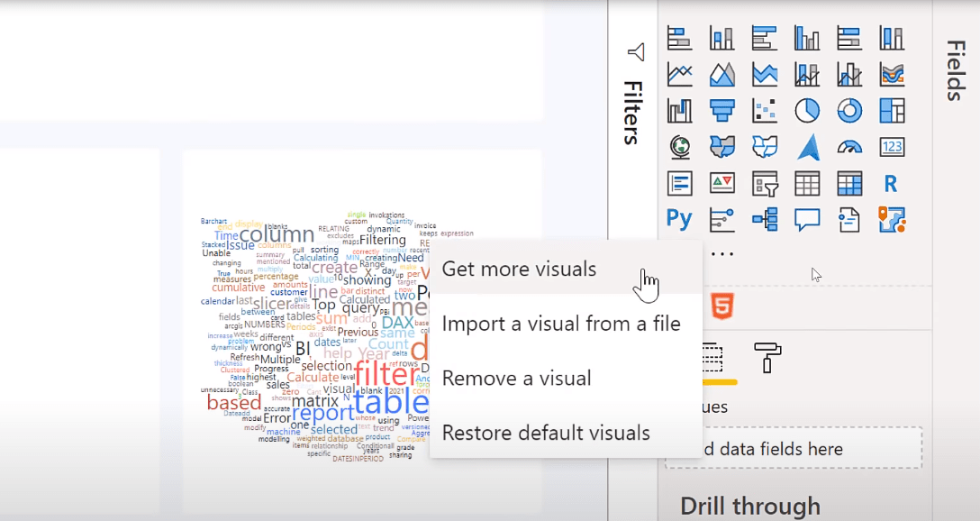Select the Gauge visual

click(849, 147)
